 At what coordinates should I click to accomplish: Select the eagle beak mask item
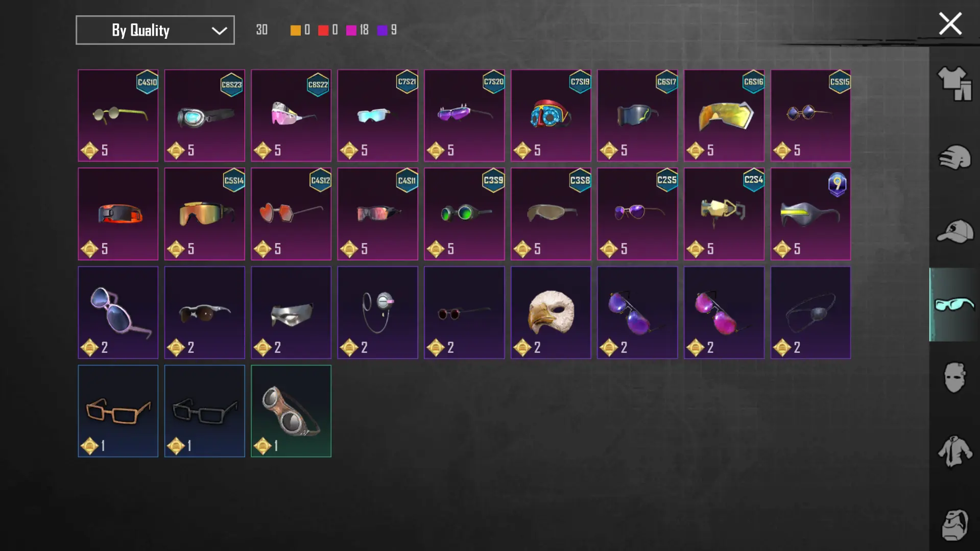551,313
